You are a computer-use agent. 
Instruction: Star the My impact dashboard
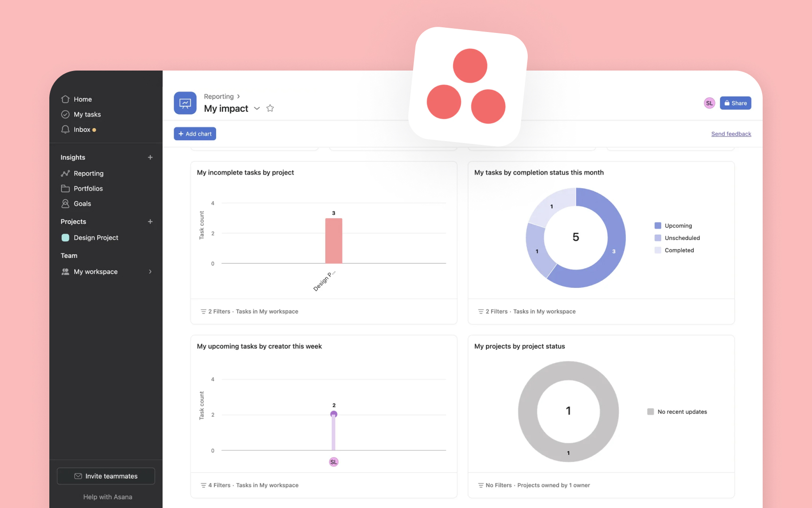[x=270, y=108]
